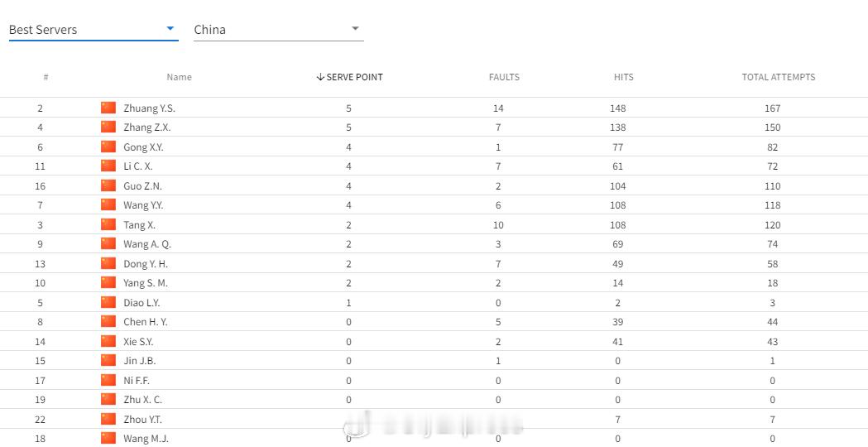The height and width of the screenshot is (447, 868).
Task: Click the flag icon beside Wang M.J.
Action: [x=108, y=438]
